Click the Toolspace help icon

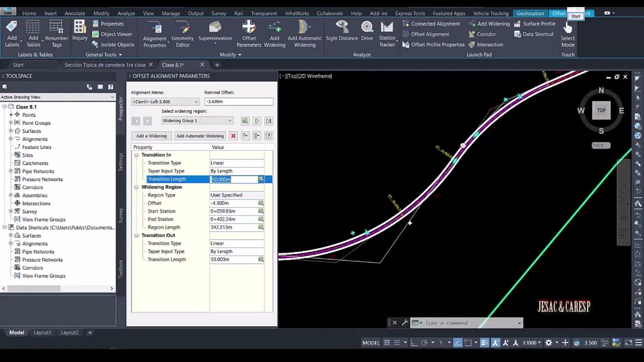[x=111, y=87]
